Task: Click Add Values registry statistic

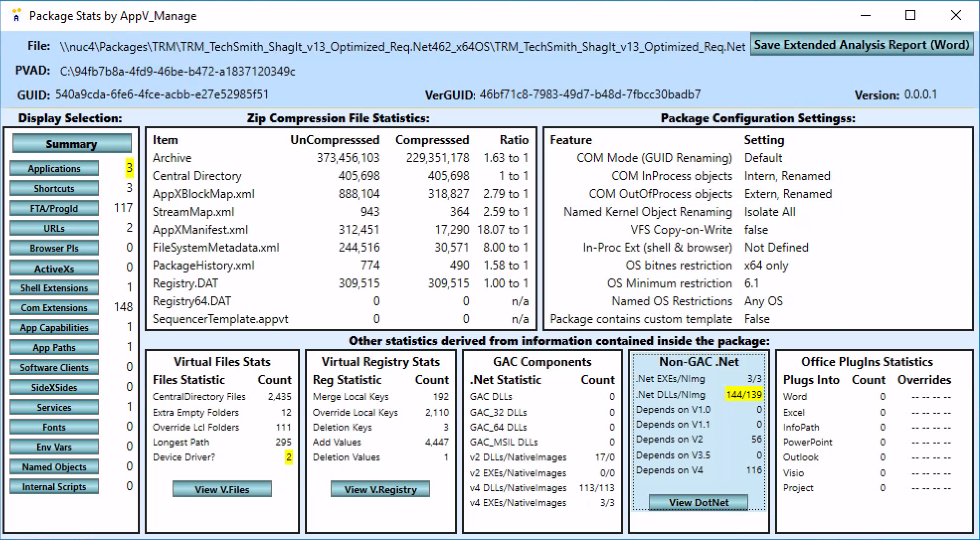Action: [x=380, y=442]
